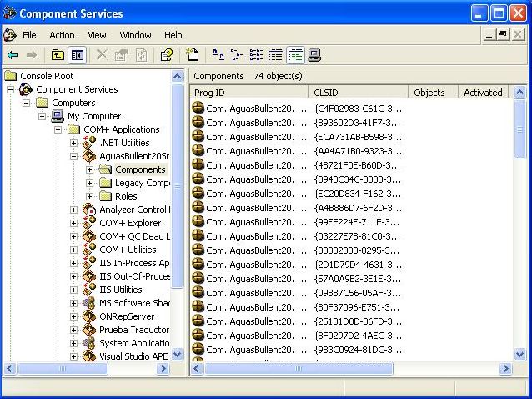
Task: Select component with CLSID {893602D3-41F7-3...
Action: click(357, 123)
